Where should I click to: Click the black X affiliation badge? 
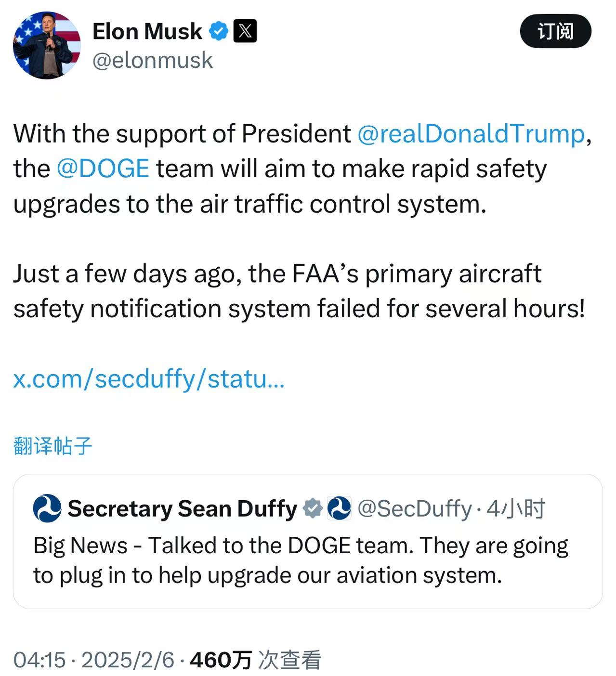[245, 31]
